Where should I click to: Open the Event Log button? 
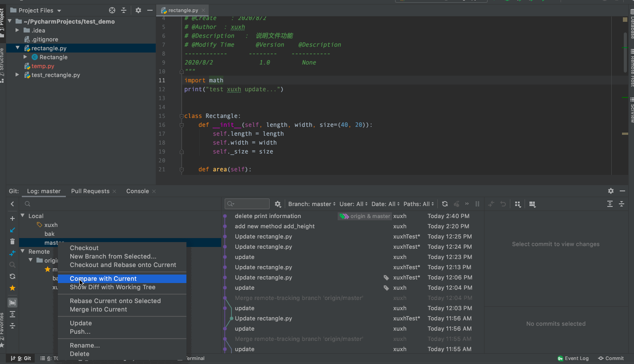pyautogui.click(x=573, y=358)
